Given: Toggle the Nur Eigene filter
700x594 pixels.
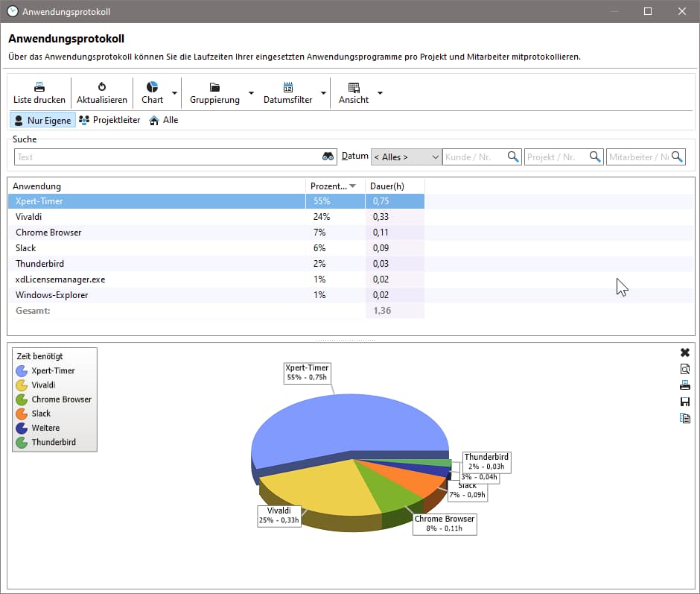Looking at the screenshot, I should click(43, 120).
